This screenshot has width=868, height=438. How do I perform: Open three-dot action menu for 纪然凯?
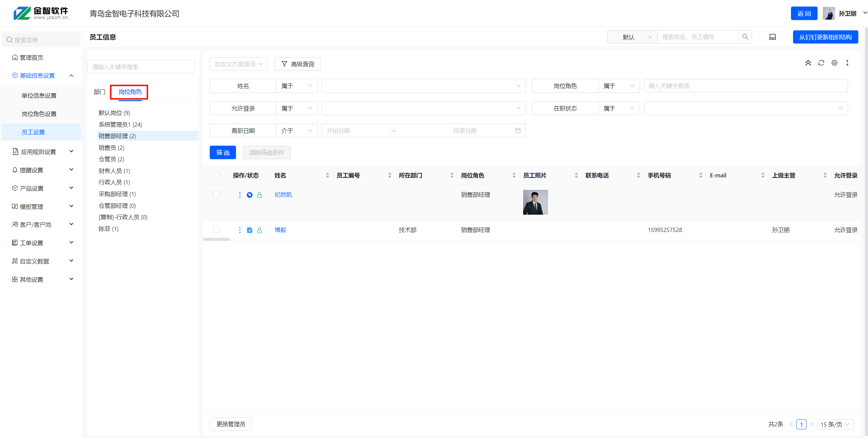coord(240,195)
